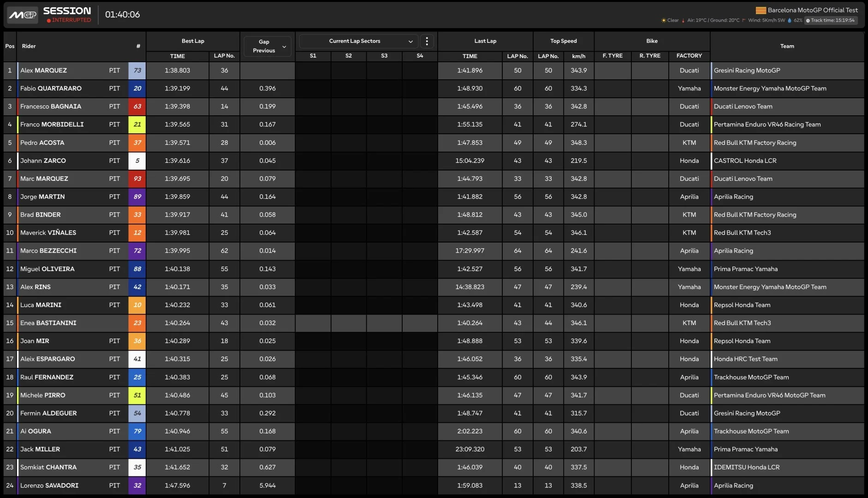Image resolution: width=868 pixels, height=498 pixels.
Task: Select number badge 32 of Lorenzo Savadori
Action: click(137, 486)
